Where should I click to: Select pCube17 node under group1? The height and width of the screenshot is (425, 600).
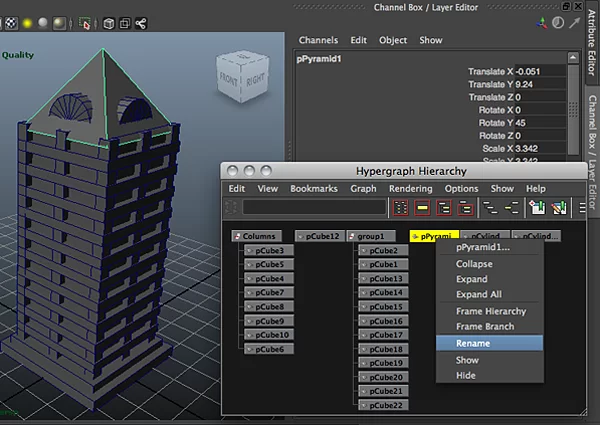pos(383,335)
